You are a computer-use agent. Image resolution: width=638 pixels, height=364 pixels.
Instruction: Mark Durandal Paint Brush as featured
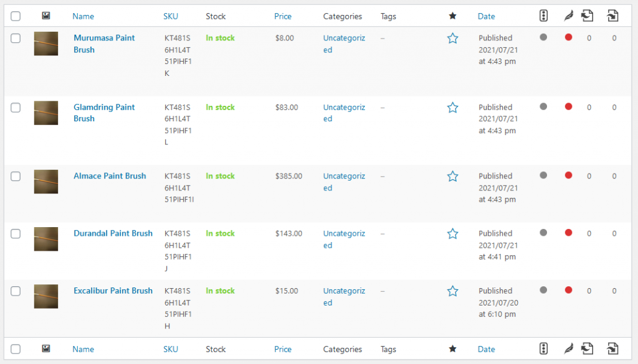[x=452, y=233]
